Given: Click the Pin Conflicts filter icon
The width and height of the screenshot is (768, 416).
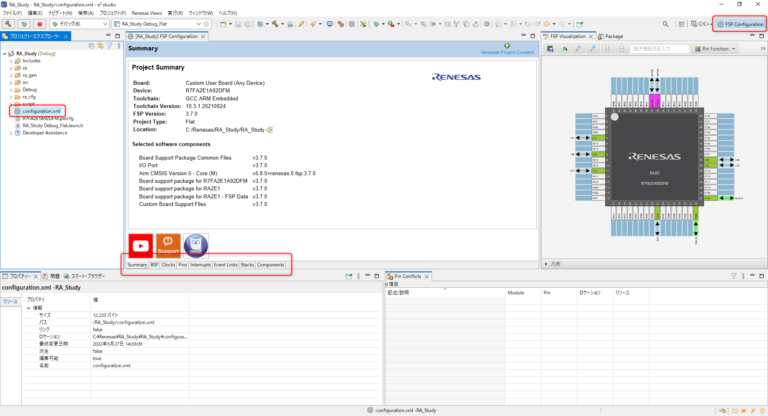Looking at the screenshot, I should (734, 276).
